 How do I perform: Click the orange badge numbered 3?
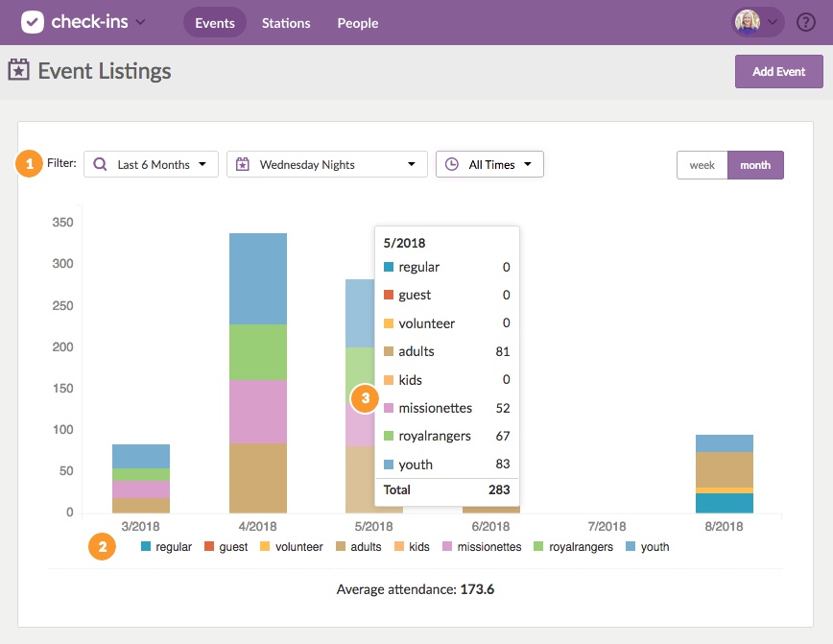(x=364, y=398)
